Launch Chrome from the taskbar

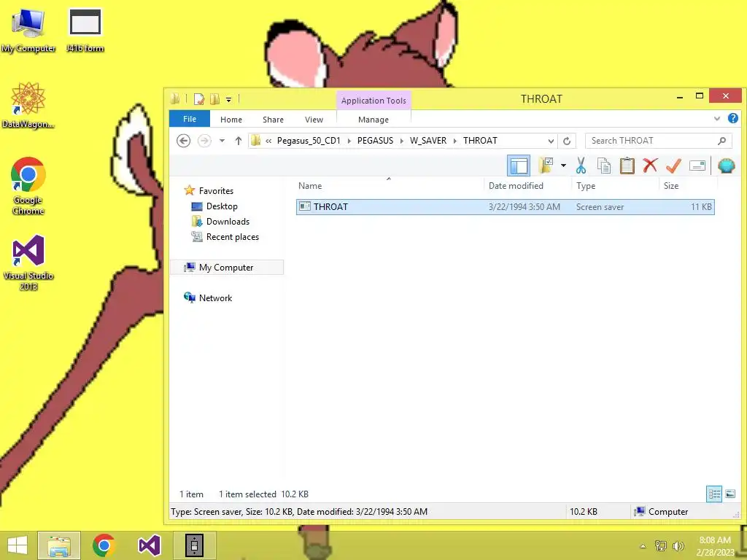point(104,545)
